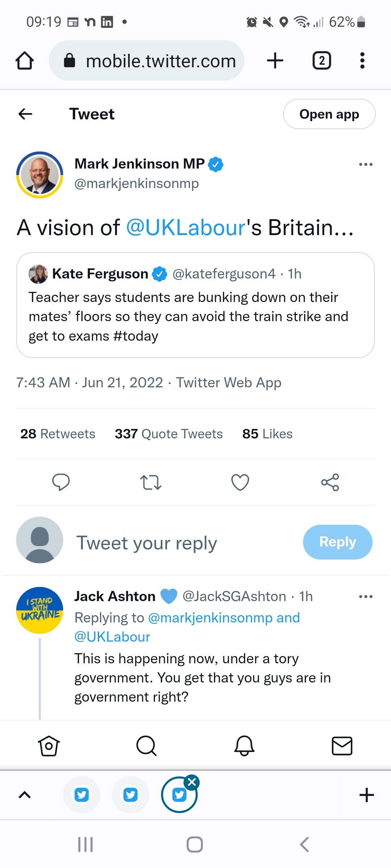The height and width of the screenshot is (868, 391).
Task: Switch to the second Twitter tab
Action: coord(130,795)
